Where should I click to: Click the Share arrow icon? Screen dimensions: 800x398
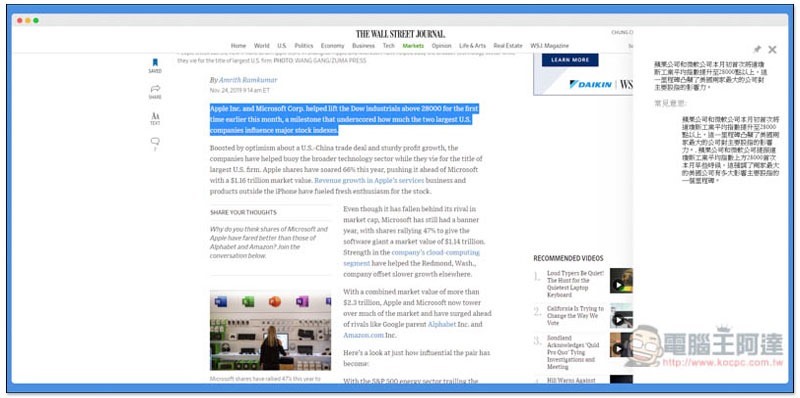click(x=155, y=89)
